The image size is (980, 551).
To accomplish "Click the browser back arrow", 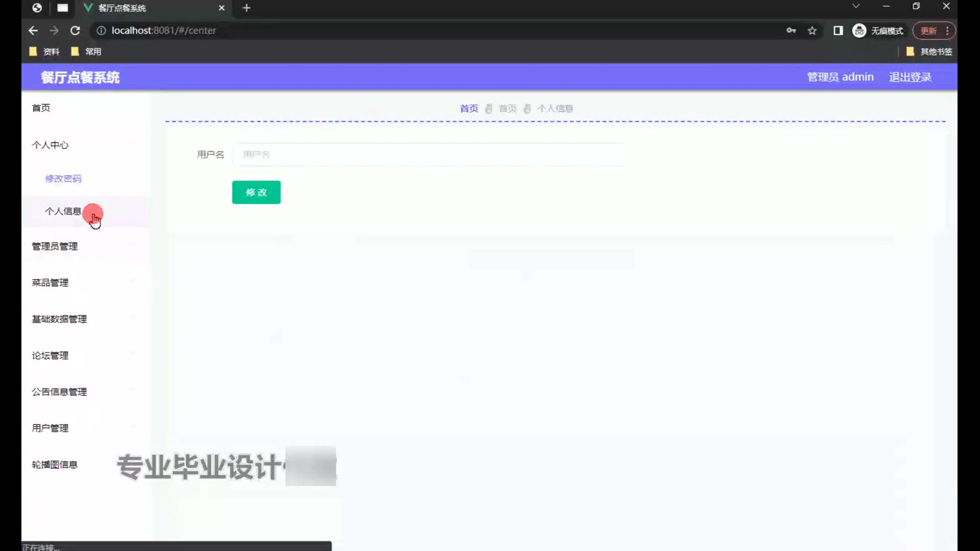I will click(33, 31).
